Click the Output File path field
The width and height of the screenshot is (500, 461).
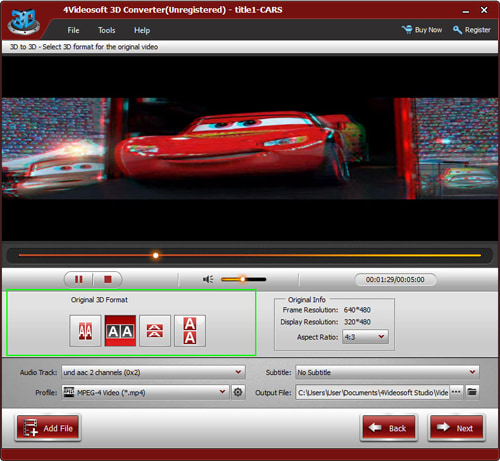pyautogui.click(x=372, y=392)
